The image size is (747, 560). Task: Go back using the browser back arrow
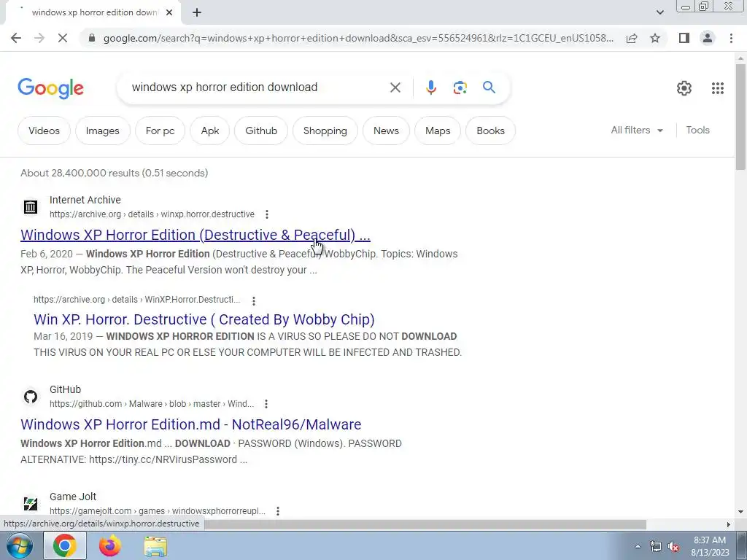coord(16,38)
